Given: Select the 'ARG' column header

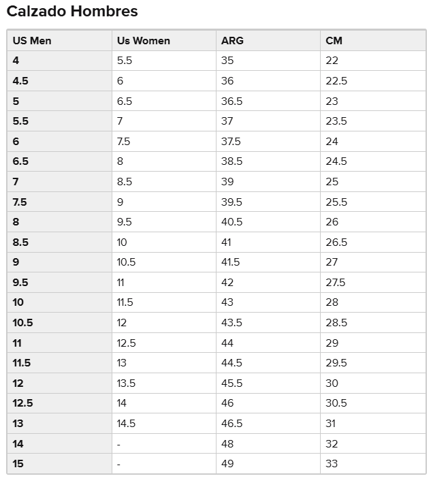Looking at the screenshot, I should (232, 41).
